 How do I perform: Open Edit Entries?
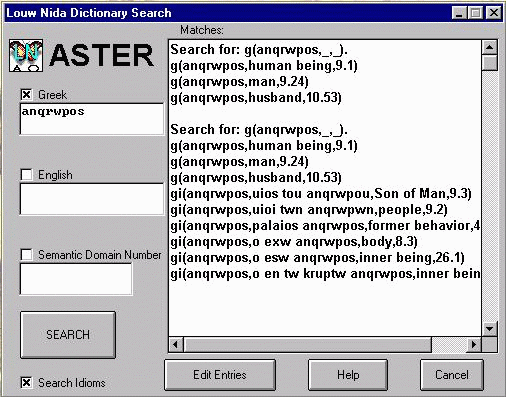click(220, 375)
